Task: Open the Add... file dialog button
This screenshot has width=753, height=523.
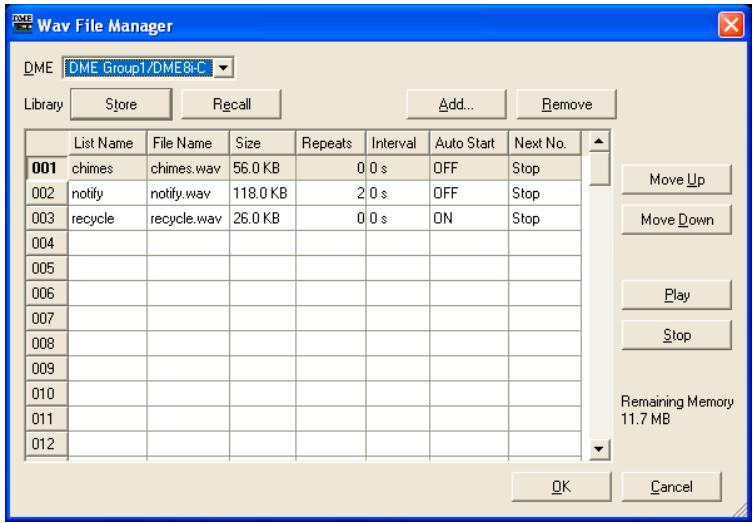Action: [456, 104]
